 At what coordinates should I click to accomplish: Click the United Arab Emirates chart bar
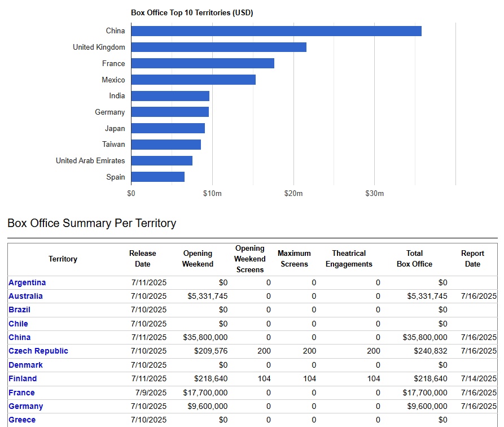point(162,160)
